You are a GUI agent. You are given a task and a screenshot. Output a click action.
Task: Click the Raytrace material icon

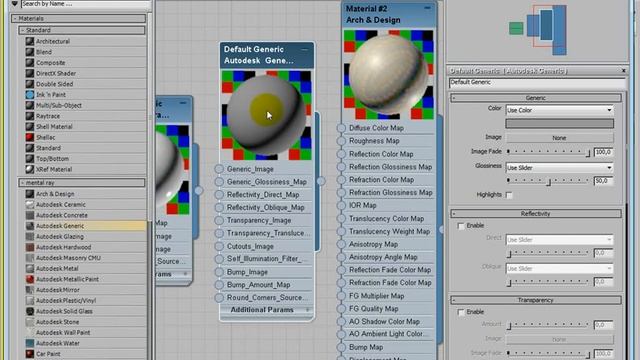point(30,116)
